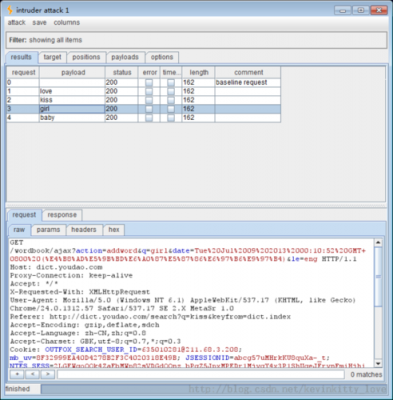
Task: Maximize the intruder attack window
Action: coord(361,10)
